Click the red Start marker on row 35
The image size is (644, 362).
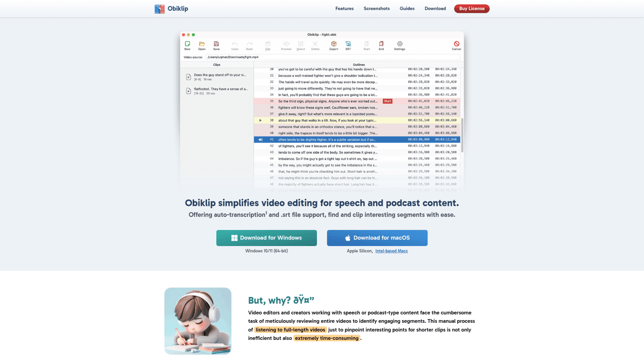[388, 101]
